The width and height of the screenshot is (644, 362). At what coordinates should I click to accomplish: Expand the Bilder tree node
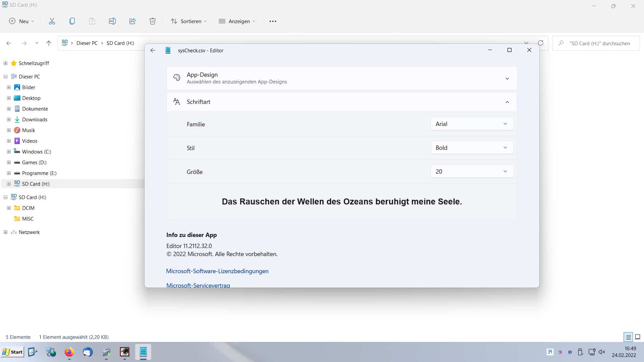tap(9, 87)
